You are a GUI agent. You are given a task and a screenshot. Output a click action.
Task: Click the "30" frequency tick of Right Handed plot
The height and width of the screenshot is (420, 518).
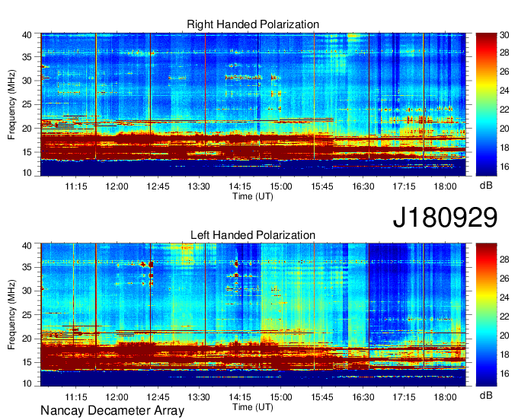pyautogui.click(x=27, y=81)
